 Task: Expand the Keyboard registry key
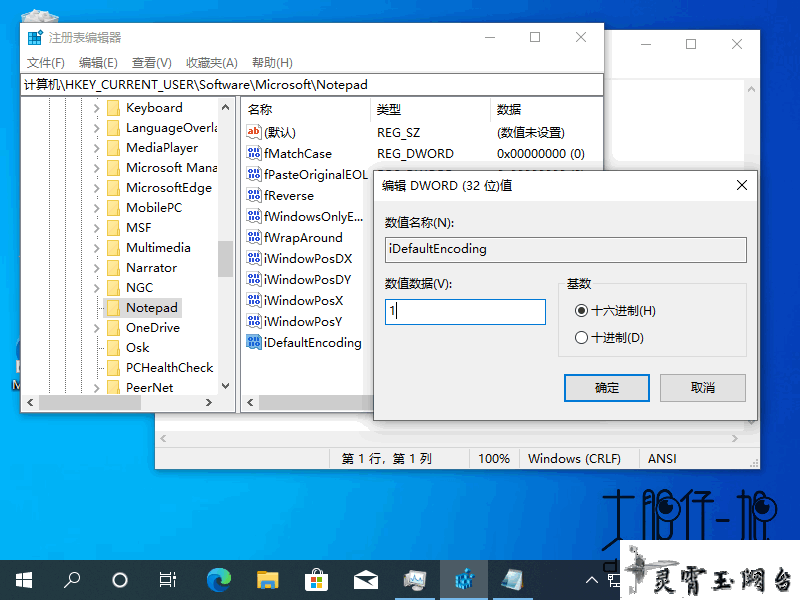(97, 108)
